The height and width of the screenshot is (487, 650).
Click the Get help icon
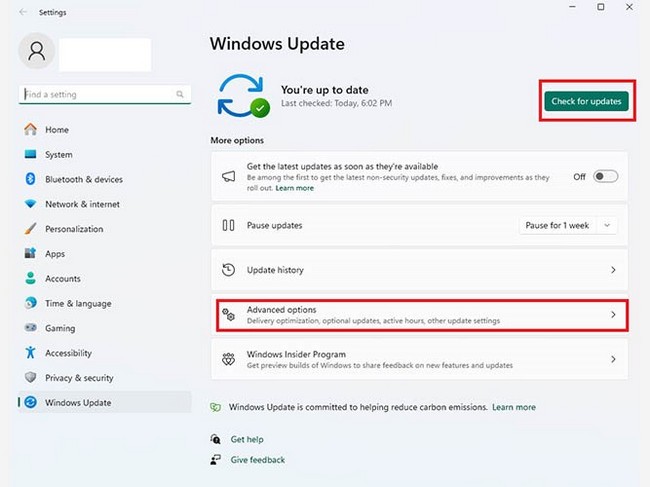click(x=216, y=439)
